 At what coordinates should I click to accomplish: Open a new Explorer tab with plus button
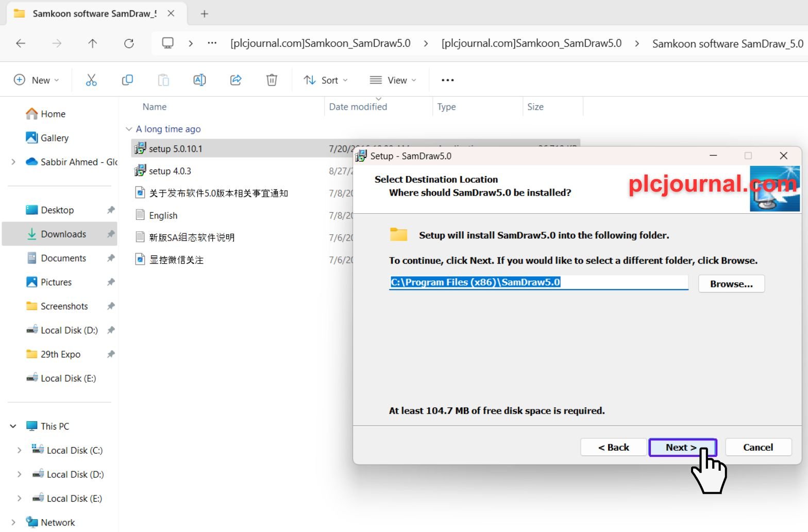[x=205, y=13]
